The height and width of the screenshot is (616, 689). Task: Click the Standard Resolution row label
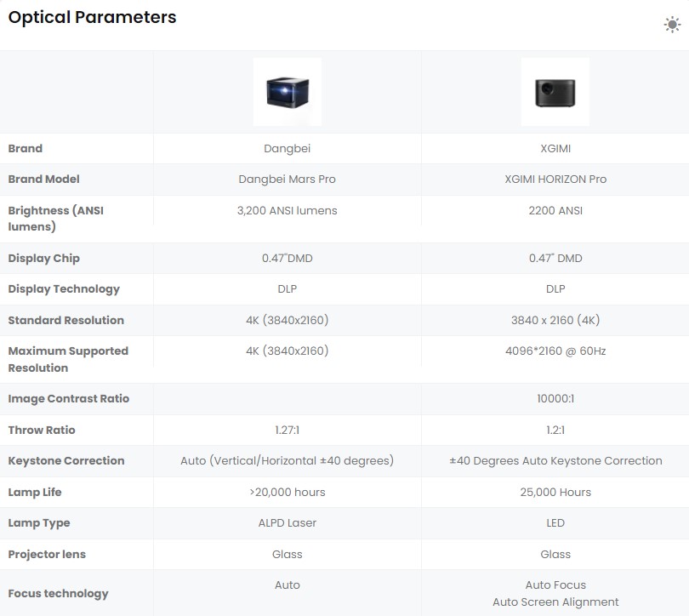coord(65,321)
